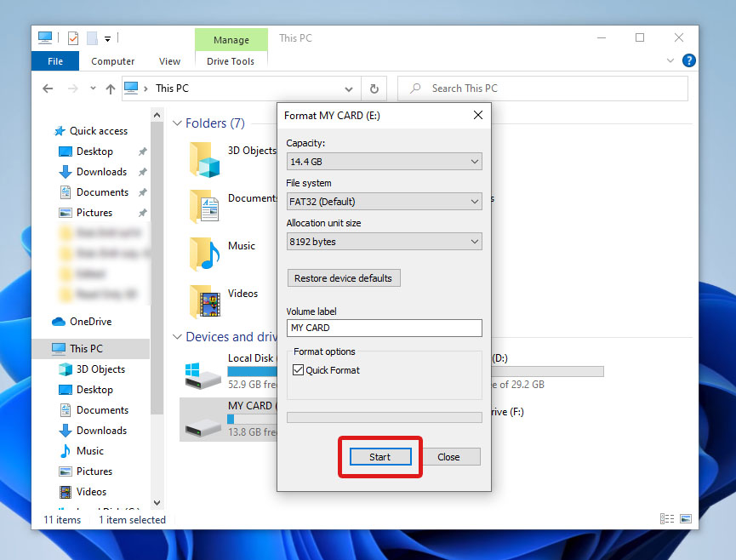The height and width of the screenshot is (560, 736).
Task: Open the File system dropdown
Action: 384,202
